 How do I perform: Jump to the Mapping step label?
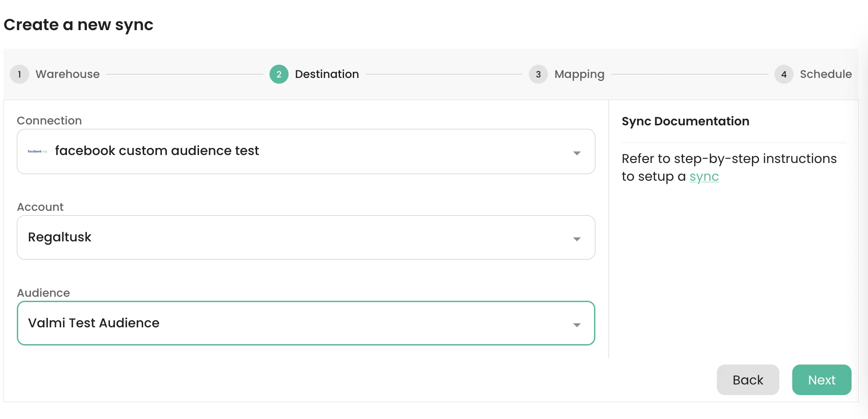(x=579, y=74)
